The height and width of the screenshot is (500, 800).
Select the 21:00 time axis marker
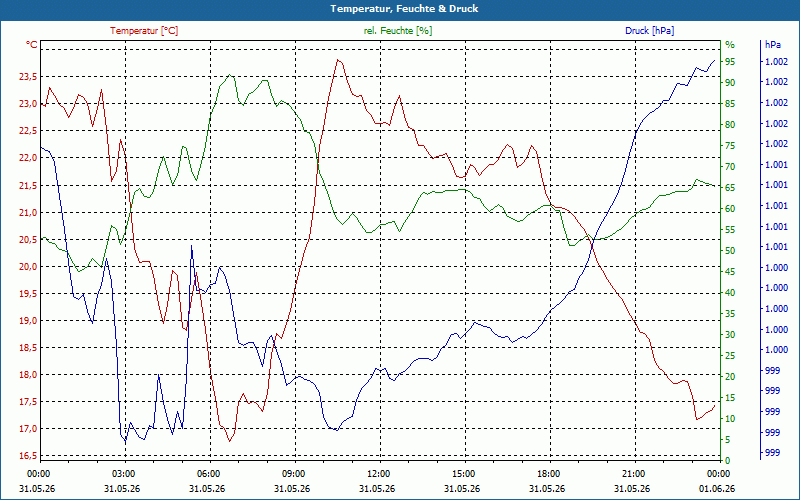pos(635,473)
